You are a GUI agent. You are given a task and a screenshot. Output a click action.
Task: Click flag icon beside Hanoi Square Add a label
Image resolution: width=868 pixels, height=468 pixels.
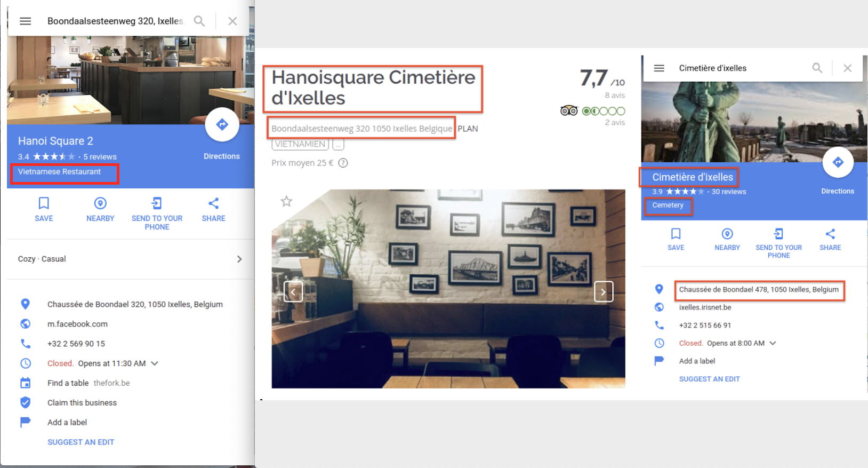[x=25, y=422]
